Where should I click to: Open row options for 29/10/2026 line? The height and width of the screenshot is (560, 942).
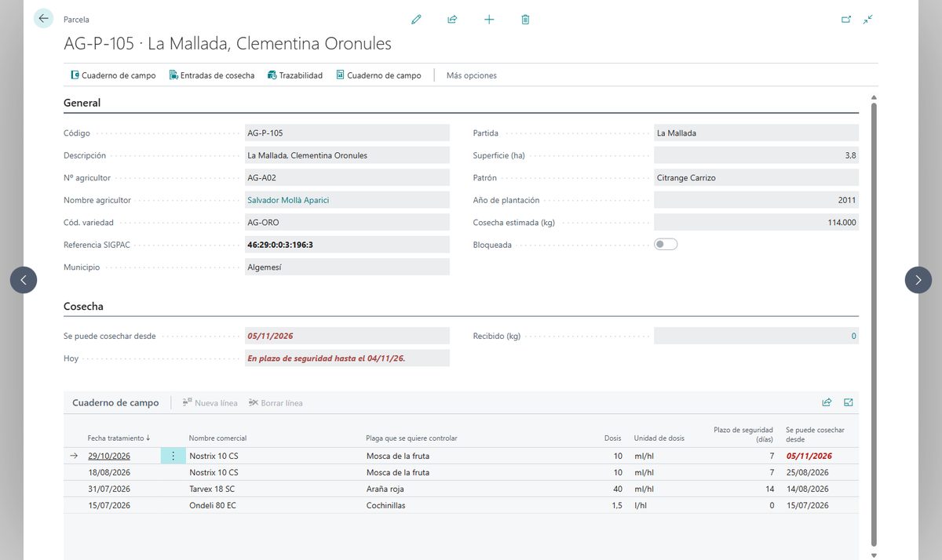[x=173, y=456]
